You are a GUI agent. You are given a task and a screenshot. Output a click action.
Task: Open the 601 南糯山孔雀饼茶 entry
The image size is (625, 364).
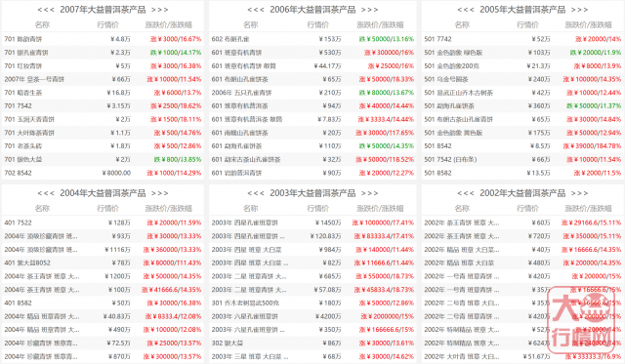pos(239,133)
